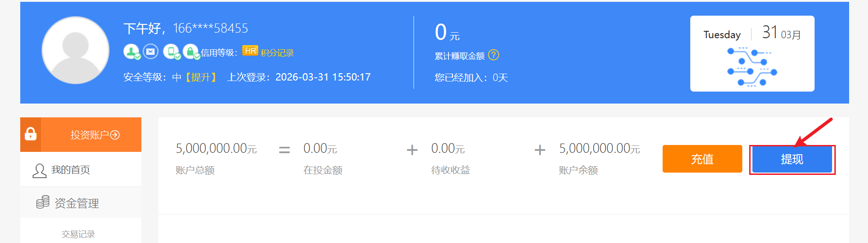Click the HR credit level badge
Viewport: 868px width, 243px height.
coord(250,51)
